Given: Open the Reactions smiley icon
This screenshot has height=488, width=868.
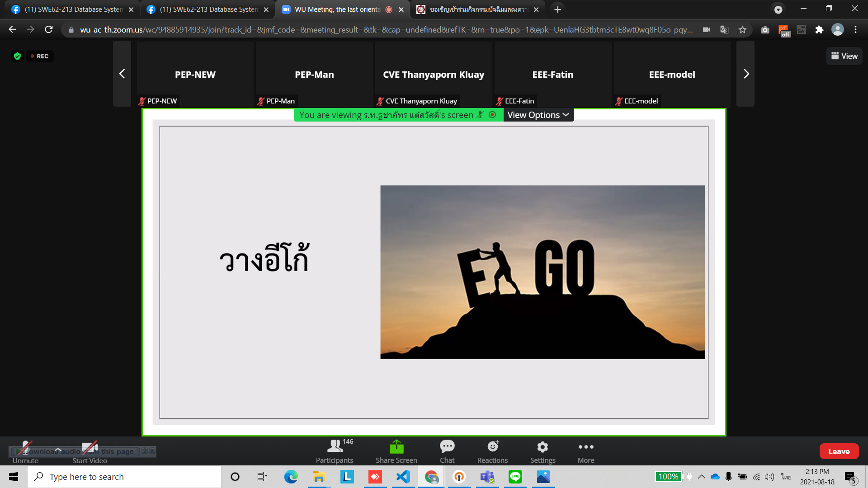Looking at the screenshot, I should click(x=493, y=447).
